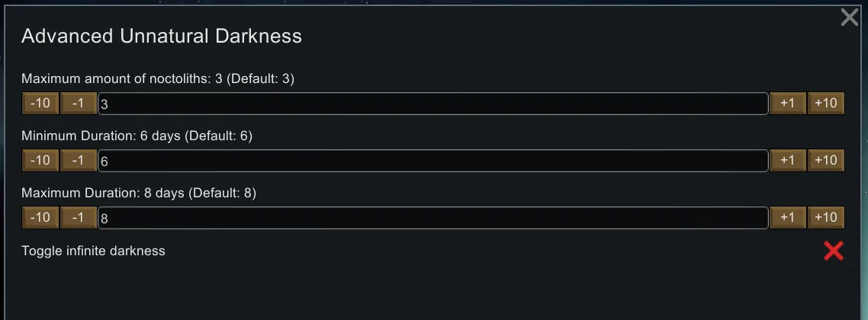Add 10 days to Minimum Duration

tap(826, 160)
